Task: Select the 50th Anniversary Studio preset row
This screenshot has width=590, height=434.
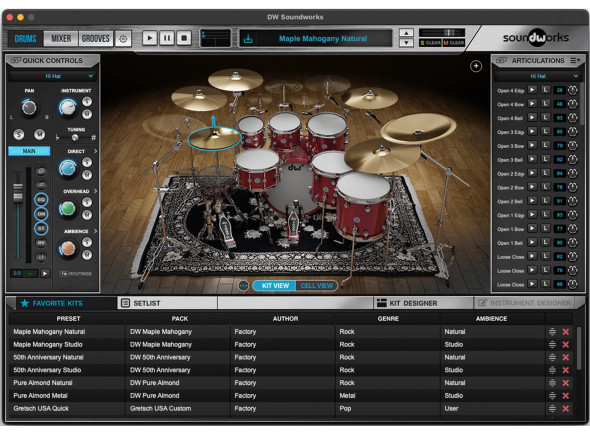Action: tap(291, 370)
